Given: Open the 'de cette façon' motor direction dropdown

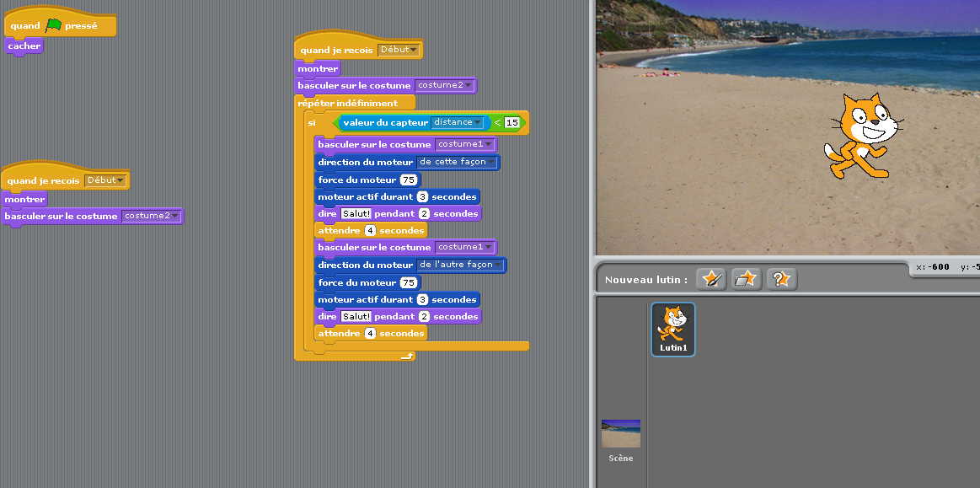Looking at the screenshot, I should (x=458, y=162).
